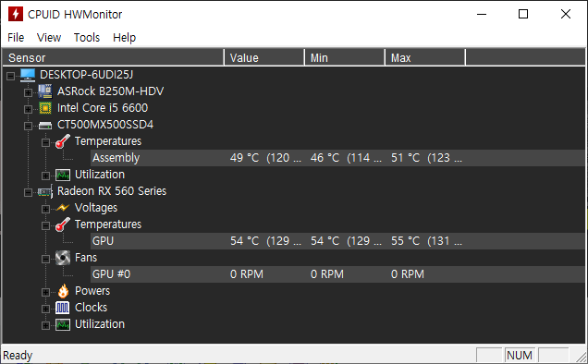Click the thermometer icon under CT500MX500SSD4

(63, 141)
